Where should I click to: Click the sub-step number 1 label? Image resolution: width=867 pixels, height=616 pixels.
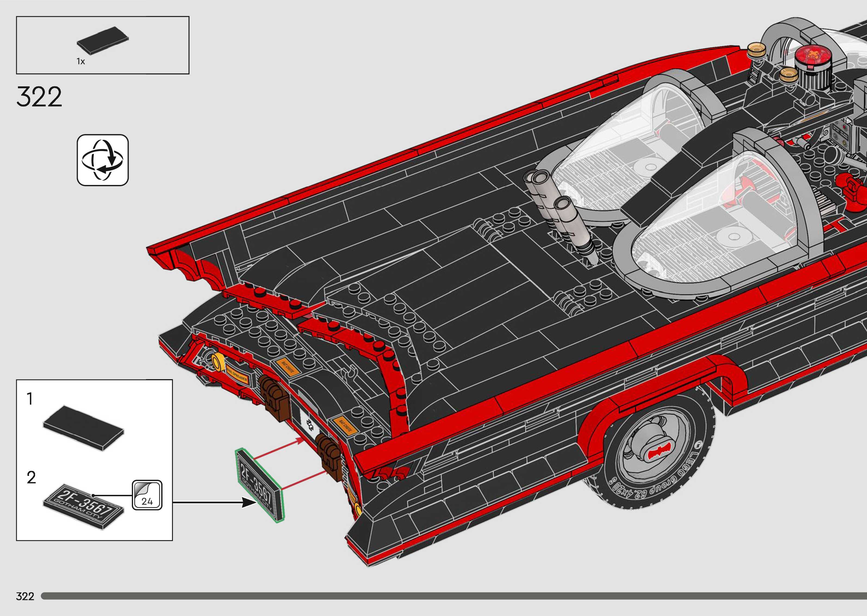30,399
